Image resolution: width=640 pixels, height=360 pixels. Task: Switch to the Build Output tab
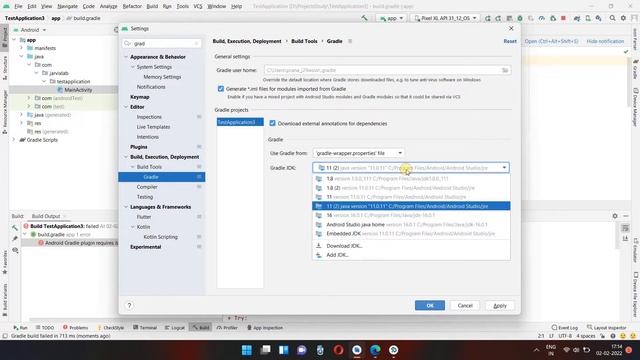pyautogui.click(x=46, y=216)
